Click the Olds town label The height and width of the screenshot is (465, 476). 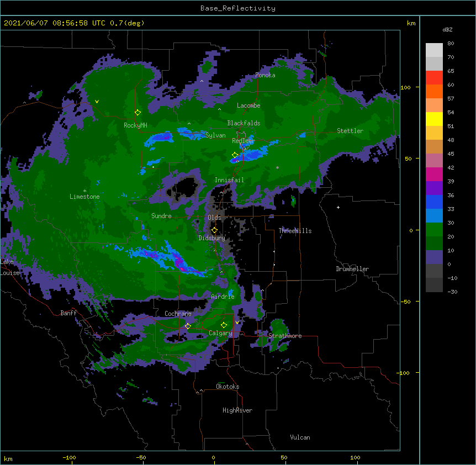214,218
